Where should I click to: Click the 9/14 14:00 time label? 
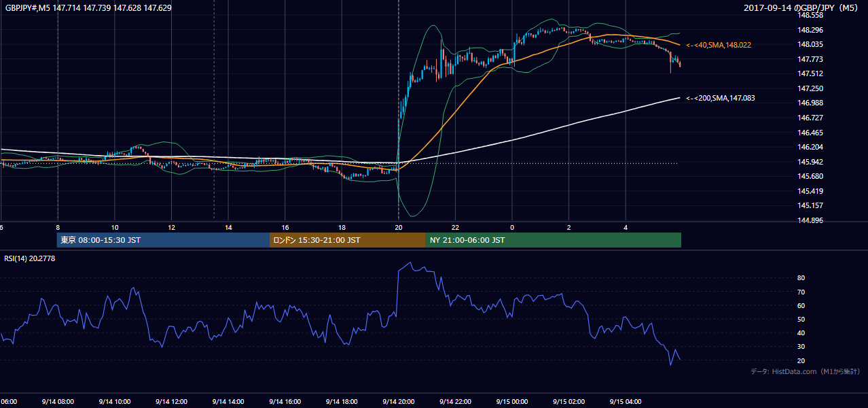[228, 401]
